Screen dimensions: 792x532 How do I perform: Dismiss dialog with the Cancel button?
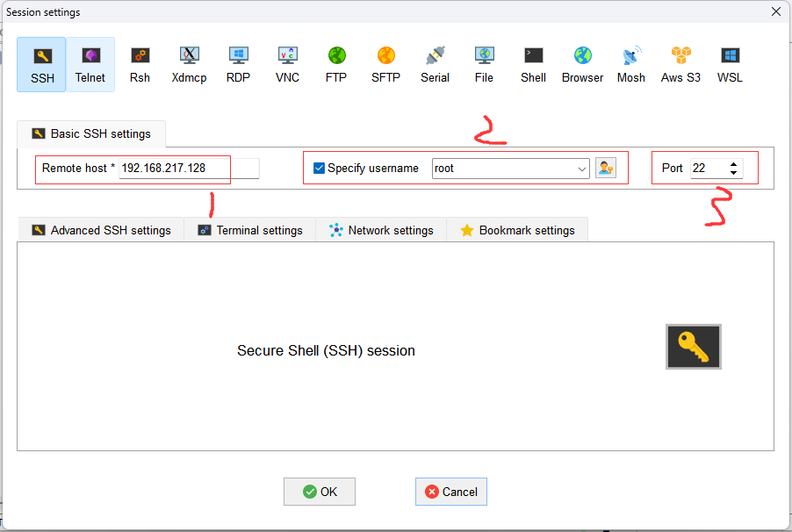tap(451, 492)
